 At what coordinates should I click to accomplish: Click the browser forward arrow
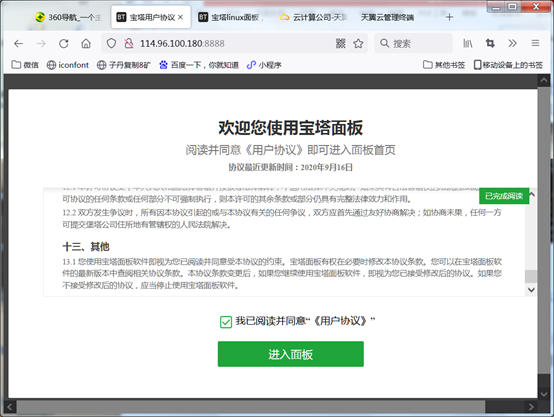click(41, 43)
